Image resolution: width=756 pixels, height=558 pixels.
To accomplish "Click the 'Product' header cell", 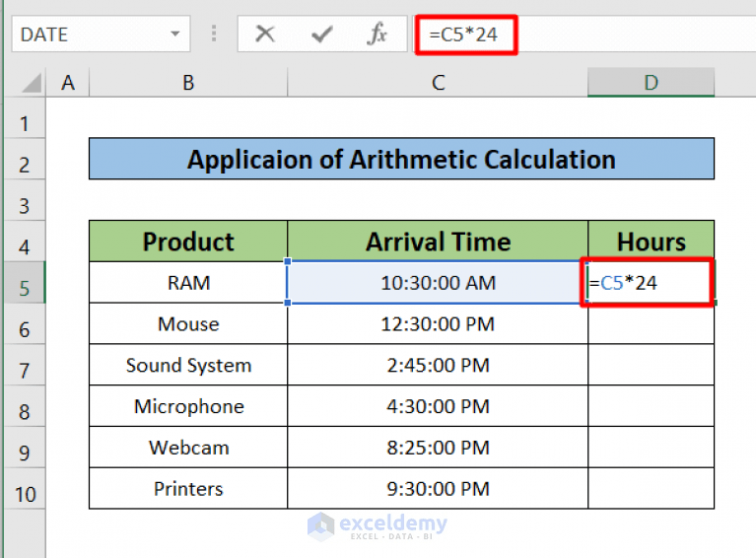I will 188,242.
